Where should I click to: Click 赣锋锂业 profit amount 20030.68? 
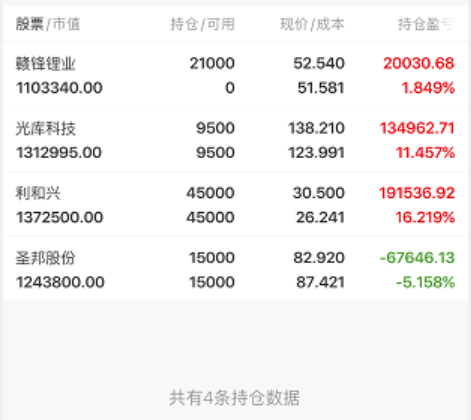click(419, 63)
